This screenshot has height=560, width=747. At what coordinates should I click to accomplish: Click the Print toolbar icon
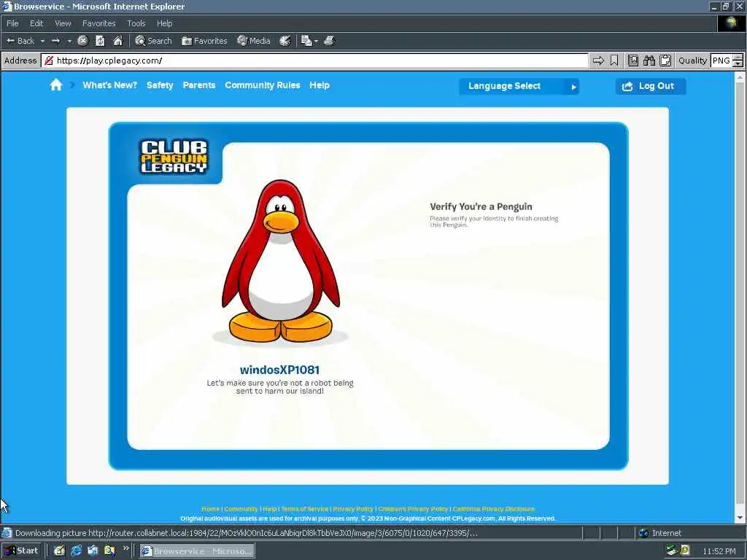coord(329,41)
